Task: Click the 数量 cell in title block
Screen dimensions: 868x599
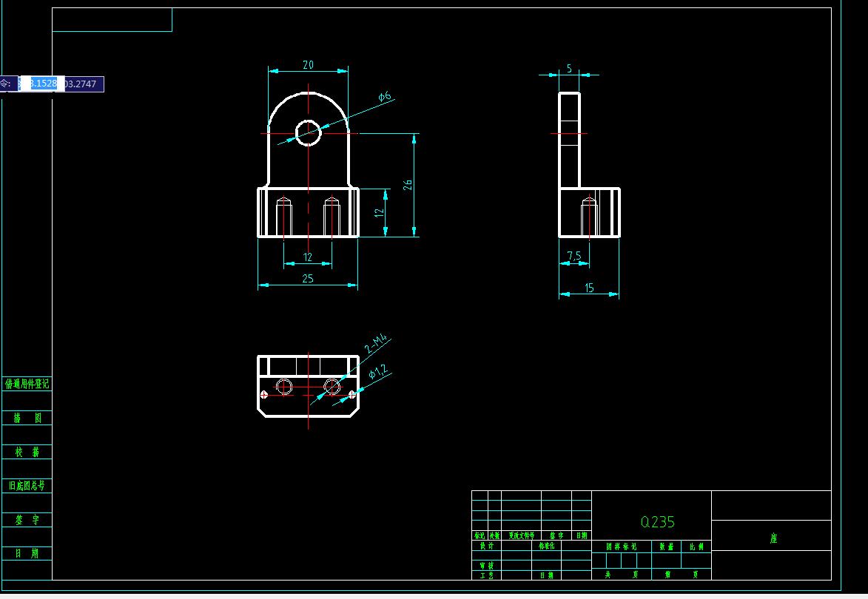Action: coord(666,546)
